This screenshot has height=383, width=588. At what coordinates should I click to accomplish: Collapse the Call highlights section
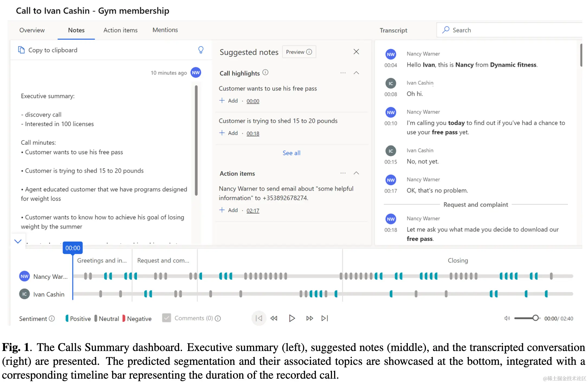coord(356,73)
